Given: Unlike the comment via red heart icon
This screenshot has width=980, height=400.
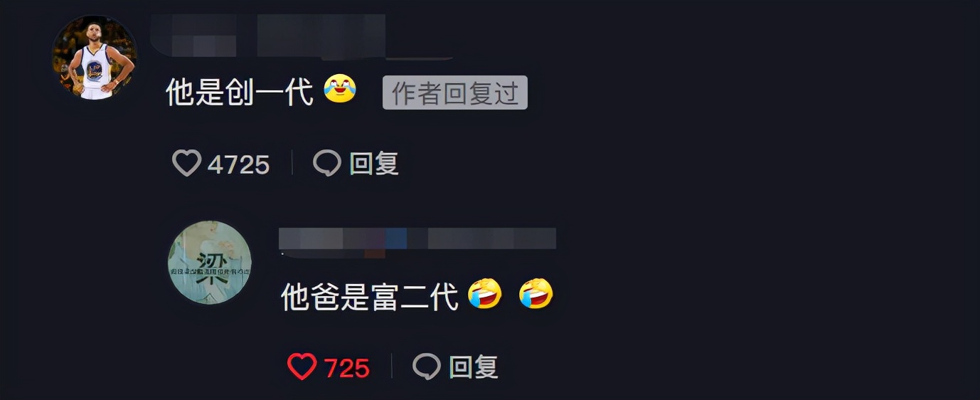Looking at the screenshot, I should coord(302,367).
